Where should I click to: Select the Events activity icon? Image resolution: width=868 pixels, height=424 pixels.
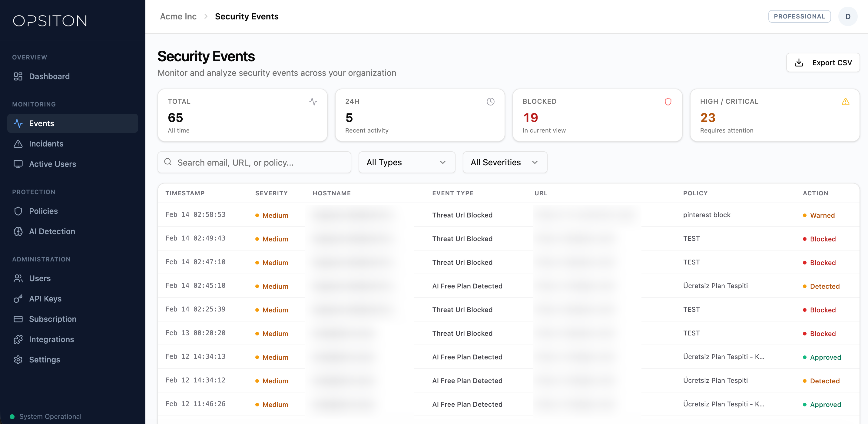point(18,123)
